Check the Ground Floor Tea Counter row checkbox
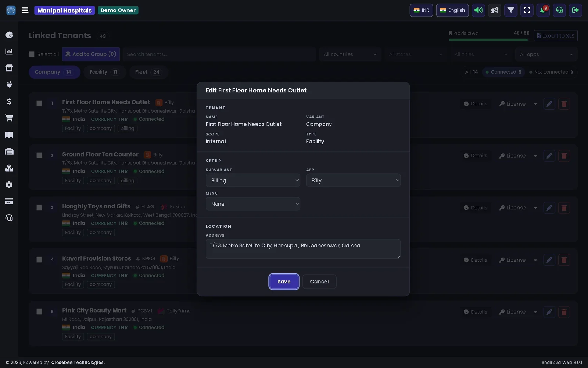The image size is (588, 368). (39, 155)
